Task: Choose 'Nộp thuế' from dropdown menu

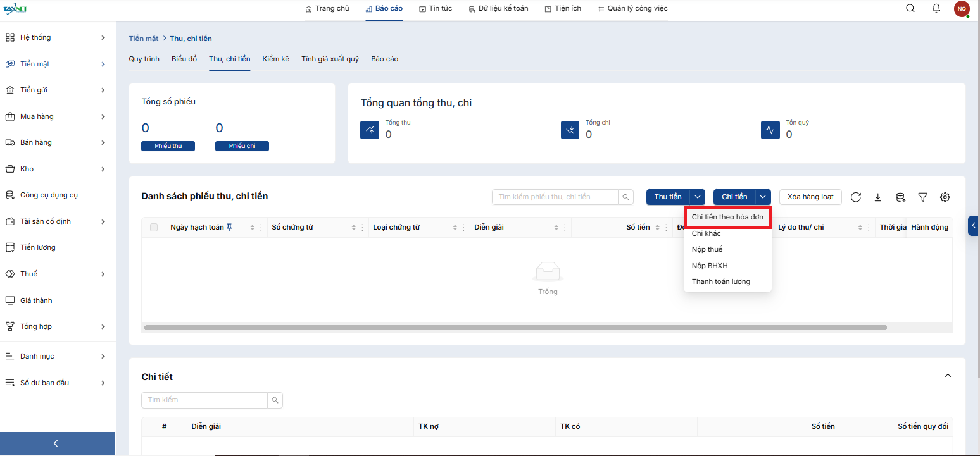Action: pos(707,249)
